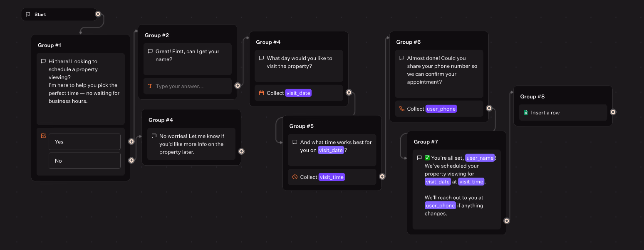Click the visit_date variable tag in Group #5
This screenshot has height=250, width=644.
click(x=331, y=150)
